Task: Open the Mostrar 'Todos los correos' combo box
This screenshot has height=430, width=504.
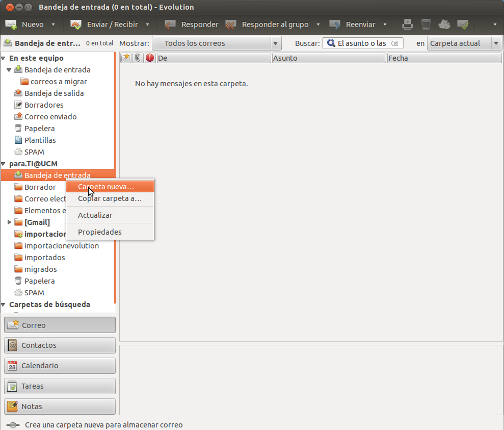Action: click(217, 43)
